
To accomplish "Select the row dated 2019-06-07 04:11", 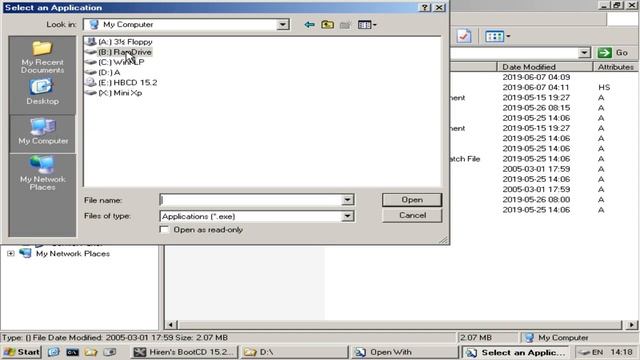I will (x=536, y=87).
